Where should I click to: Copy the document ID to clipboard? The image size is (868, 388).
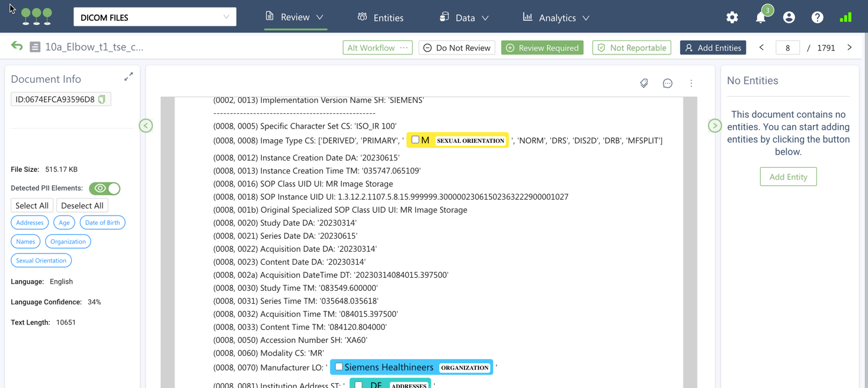[102, 100]
